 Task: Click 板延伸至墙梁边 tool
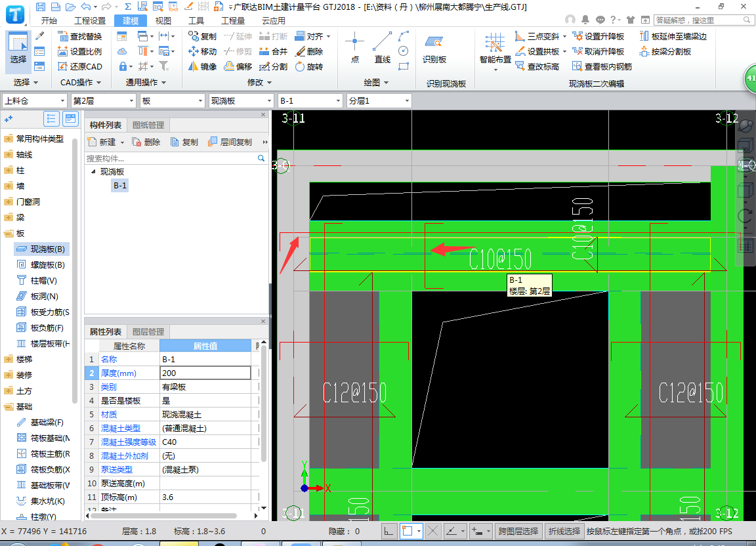[x=673, y=37]
